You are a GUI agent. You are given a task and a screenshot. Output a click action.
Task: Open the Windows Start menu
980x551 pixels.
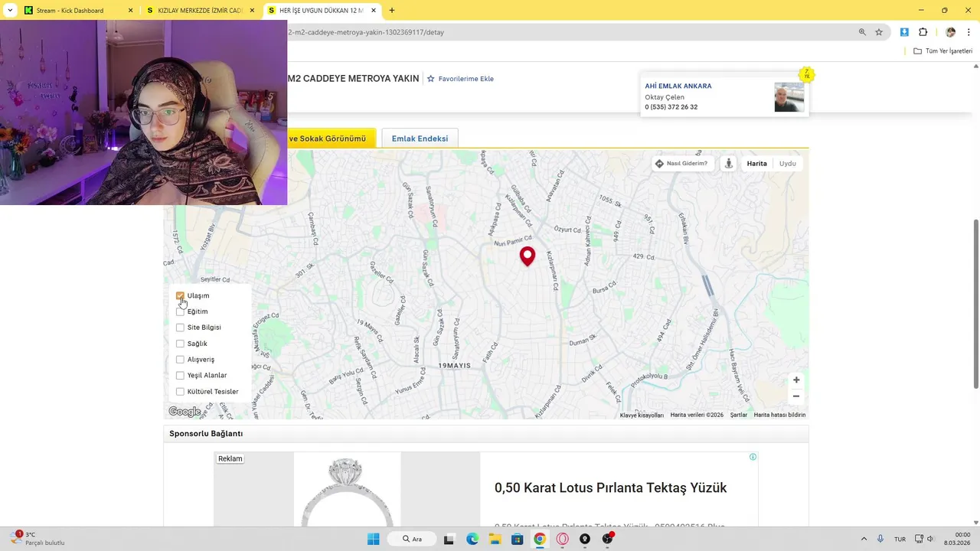[x=373, y=539]
